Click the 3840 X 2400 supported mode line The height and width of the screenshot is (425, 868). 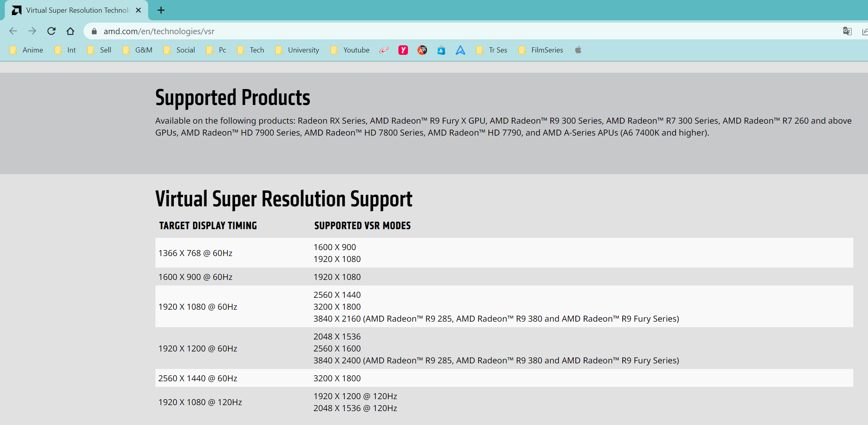click(496, 361)
